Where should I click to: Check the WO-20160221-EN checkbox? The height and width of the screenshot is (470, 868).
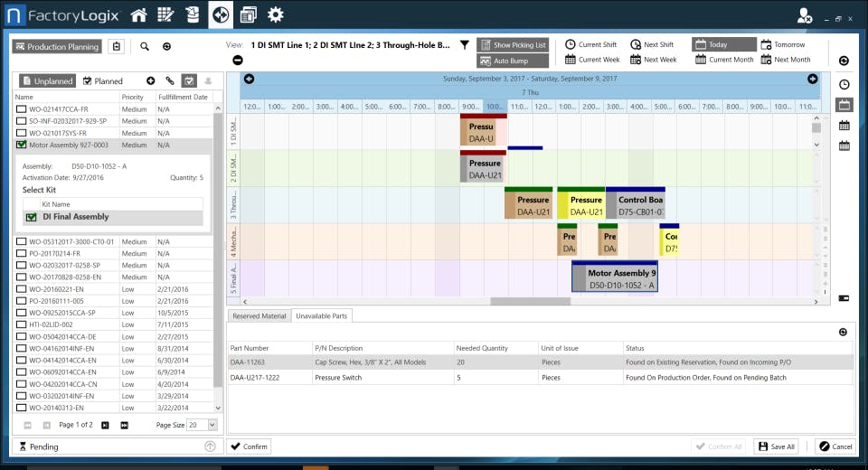tap(21, 289)
